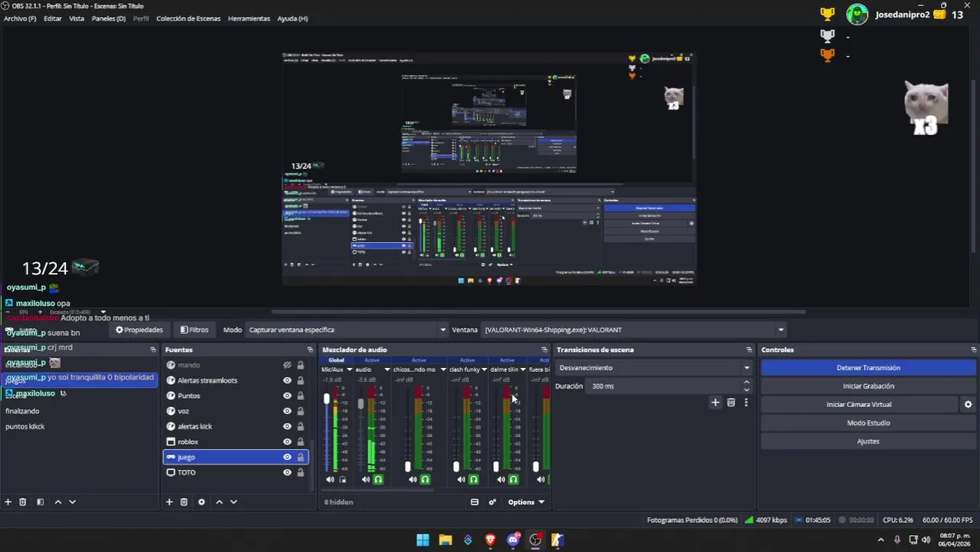Screen dimensions: 980x552
Task: Hide the roblox source
Action: [288, 442]
